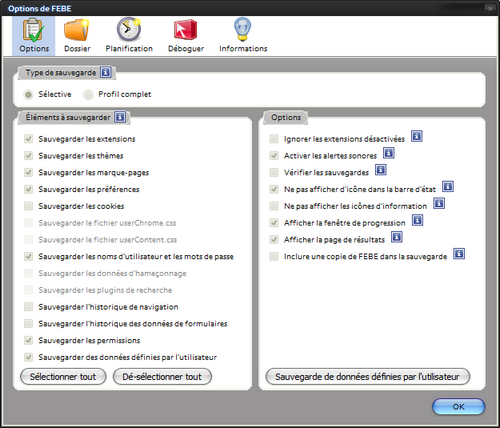Open the Dossier folder icon tab

pyautogui.click(x=77, y=36)
